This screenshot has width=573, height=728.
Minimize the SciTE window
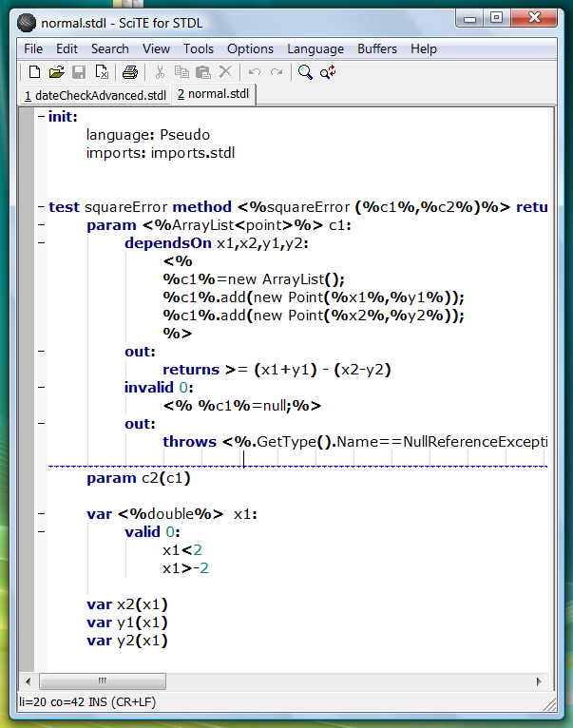click(x=470, y=18)
